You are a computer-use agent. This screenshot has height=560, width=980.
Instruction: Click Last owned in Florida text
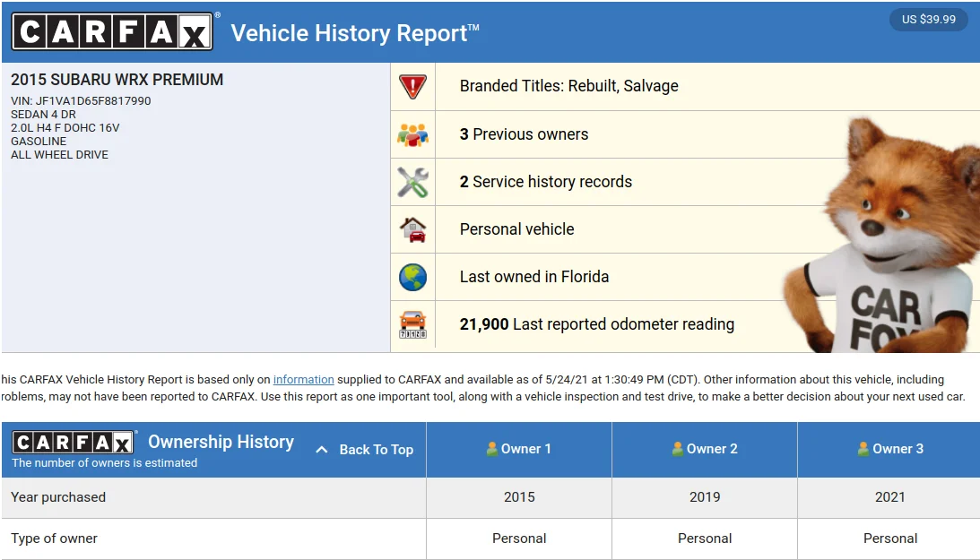[x=534, y=277]
